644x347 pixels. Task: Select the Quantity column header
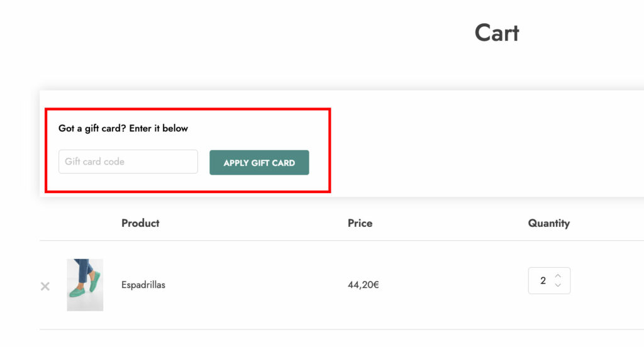tap(548, 223)
